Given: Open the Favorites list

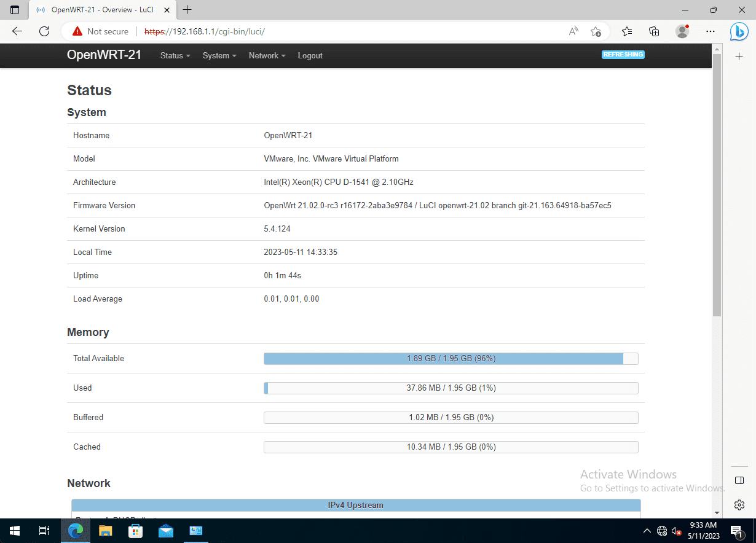Looking at the screenshot, I should (627, 31).
